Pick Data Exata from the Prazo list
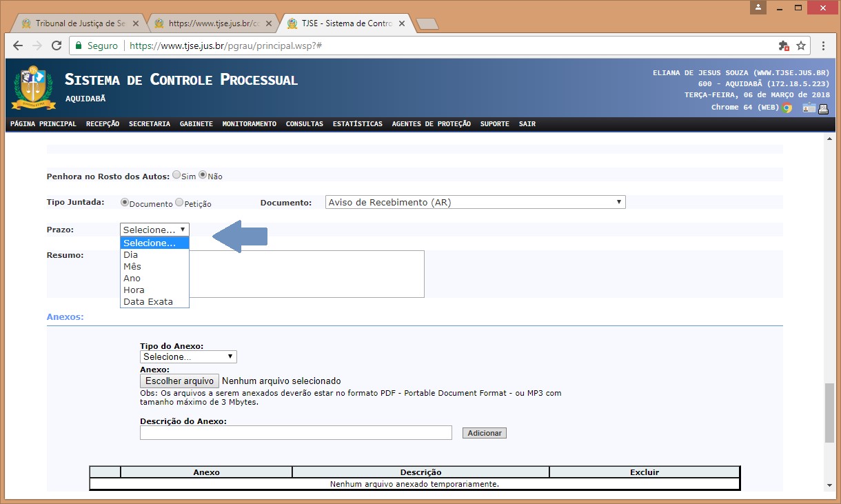This screenshot has height=504, width=841. point(148,302)
